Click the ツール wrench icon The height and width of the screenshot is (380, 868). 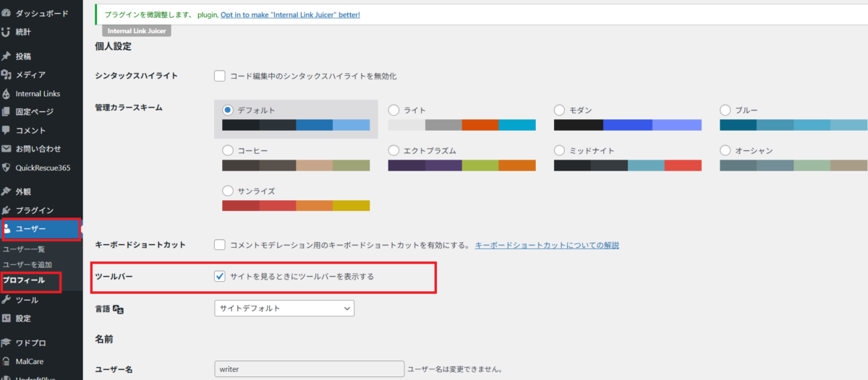7,300
